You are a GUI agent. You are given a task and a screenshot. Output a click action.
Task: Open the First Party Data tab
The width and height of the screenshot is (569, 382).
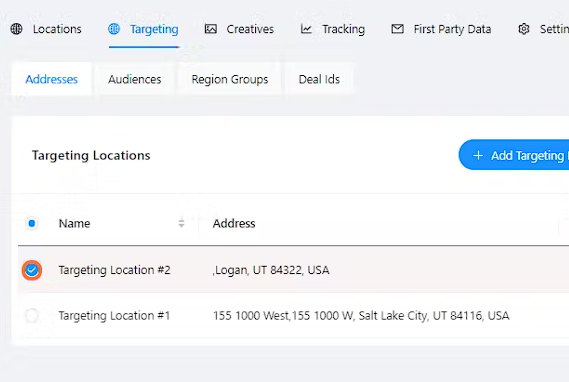tap(441, 29)
